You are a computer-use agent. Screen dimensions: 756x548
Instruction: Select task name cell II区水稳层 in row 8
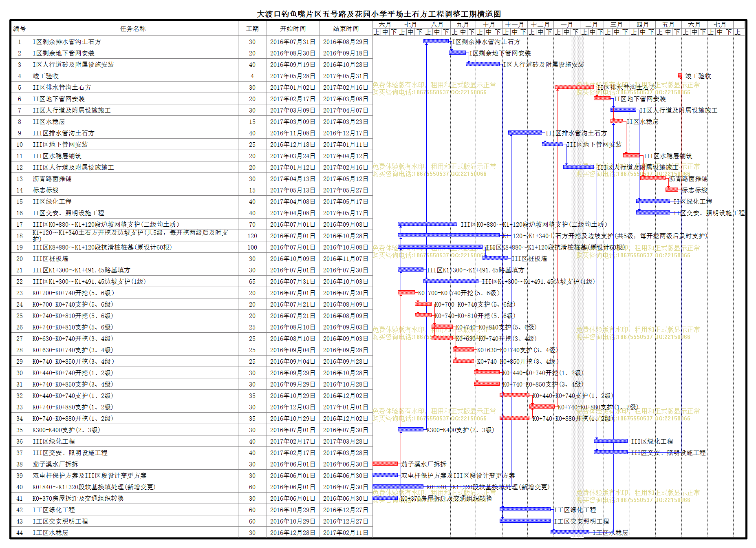coord(133,122)
